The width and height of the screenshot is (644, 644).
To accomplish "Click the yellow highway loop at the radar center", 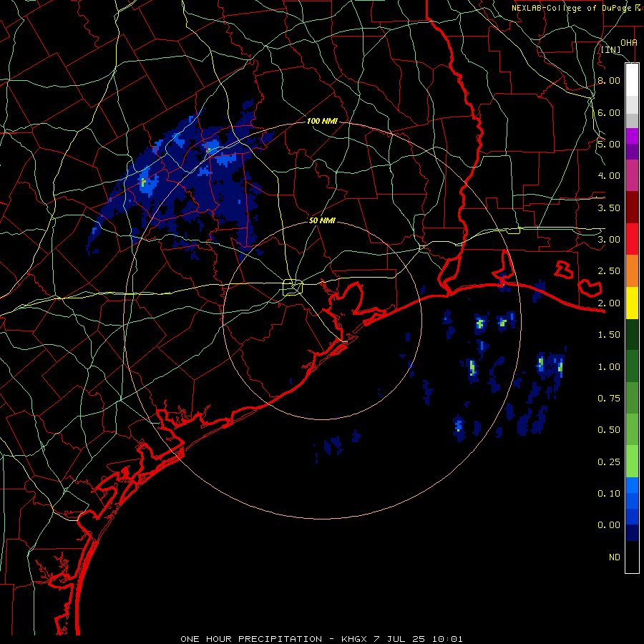I will tap(293, 287).
